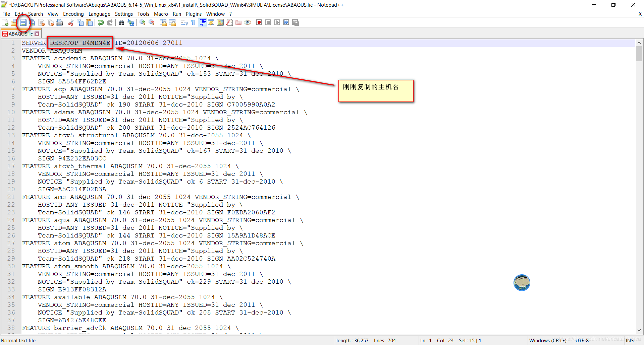The height and width of the screenshot is (345, 644).
Task: Click the Save recorded macro icon
Action: (x=296, y=22)
